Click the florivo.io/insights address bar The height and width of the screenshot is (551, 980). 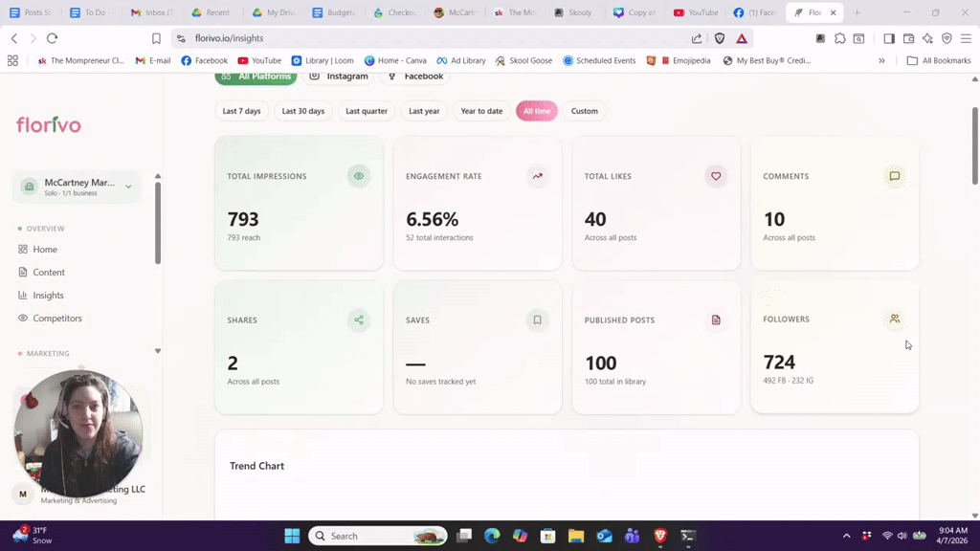[432, 38]
